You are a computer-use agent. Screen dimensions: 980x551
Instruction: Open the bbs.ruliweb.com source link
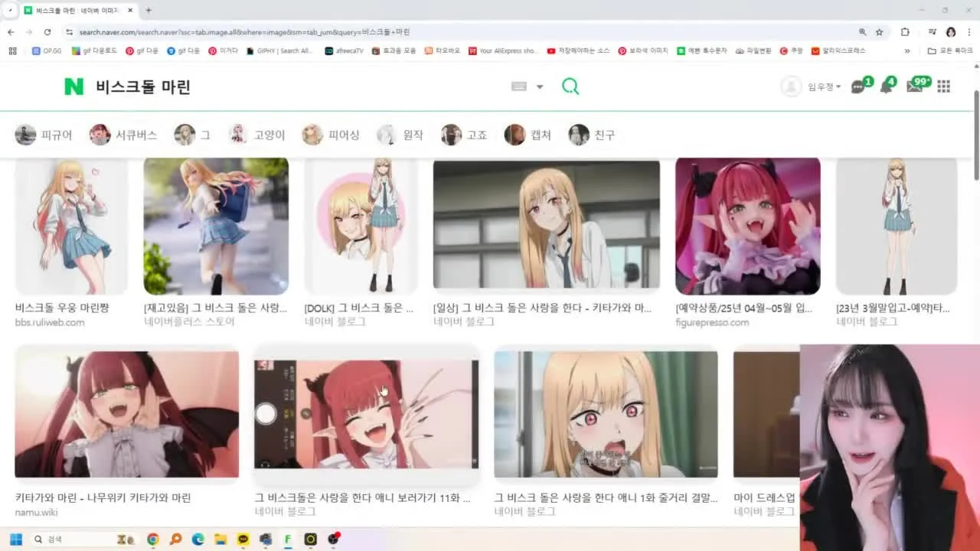tap(50, 322)
